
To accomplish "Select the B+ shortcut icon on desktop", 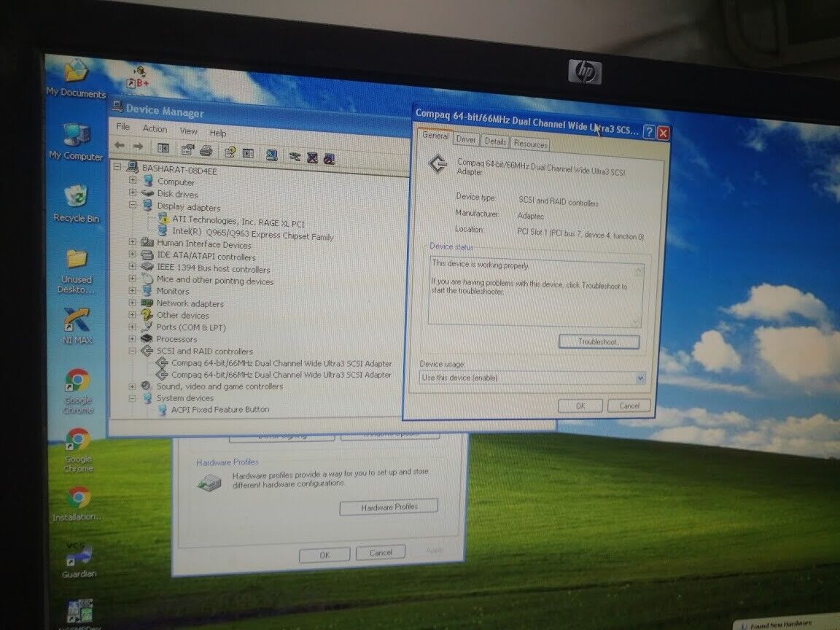I will click(139, 78).
